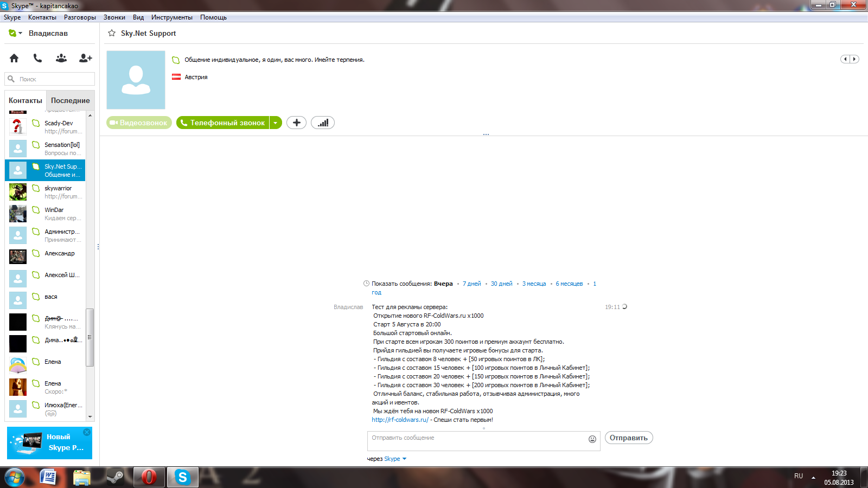
Task: Click the Sky.Net Support conversation title
Action: [x=148, y=33]
